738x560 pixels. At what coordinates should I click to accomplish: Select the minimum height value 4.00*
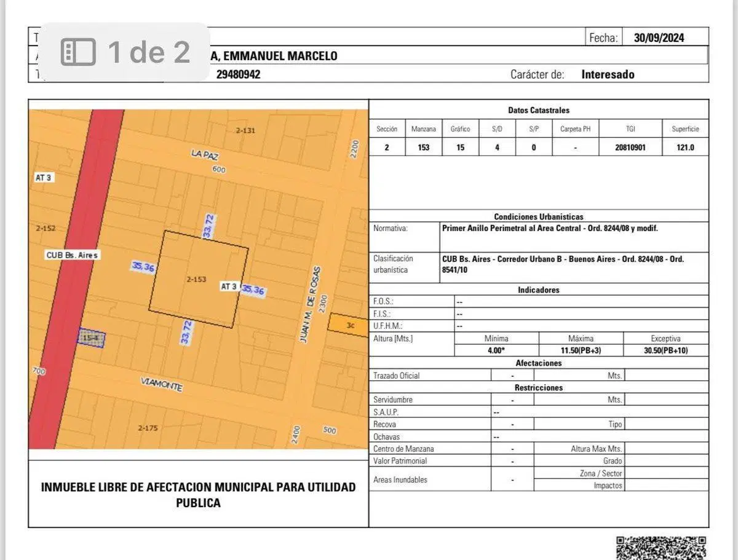click(x=496, y=351)
